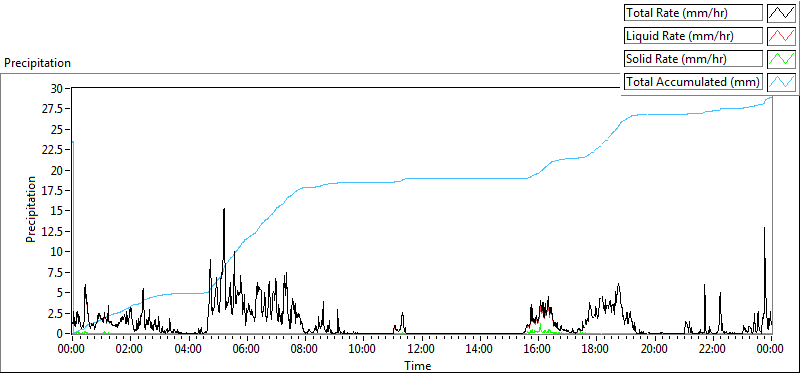The image size is (800, 373).
Task: Click the Solid Rate green line swatch
Action: (781, 58)
